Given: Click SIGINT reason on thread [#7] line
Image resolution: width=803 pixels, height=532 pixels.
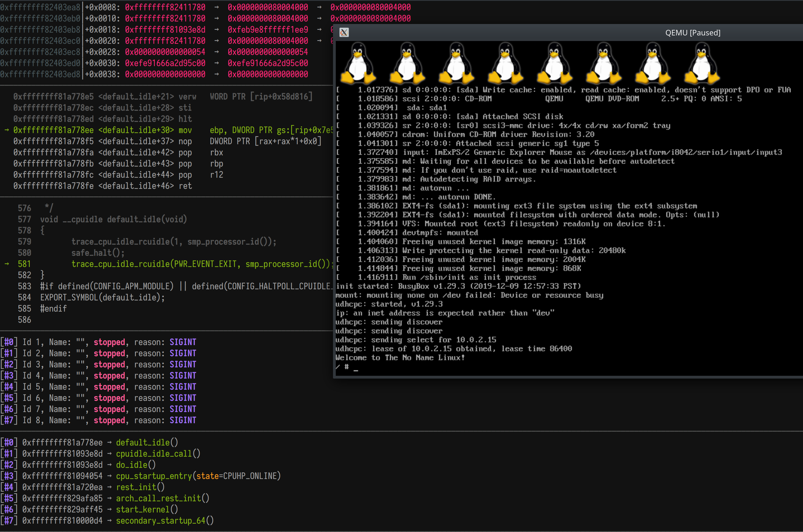Looking at the screenshot, I should point(183,420).
